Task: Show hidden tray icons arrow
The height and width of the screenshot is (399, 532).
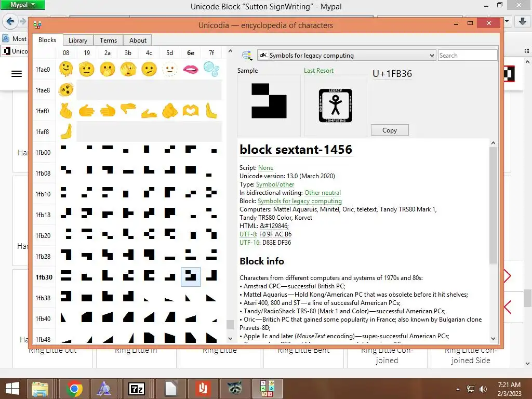Action: [458, 389]
